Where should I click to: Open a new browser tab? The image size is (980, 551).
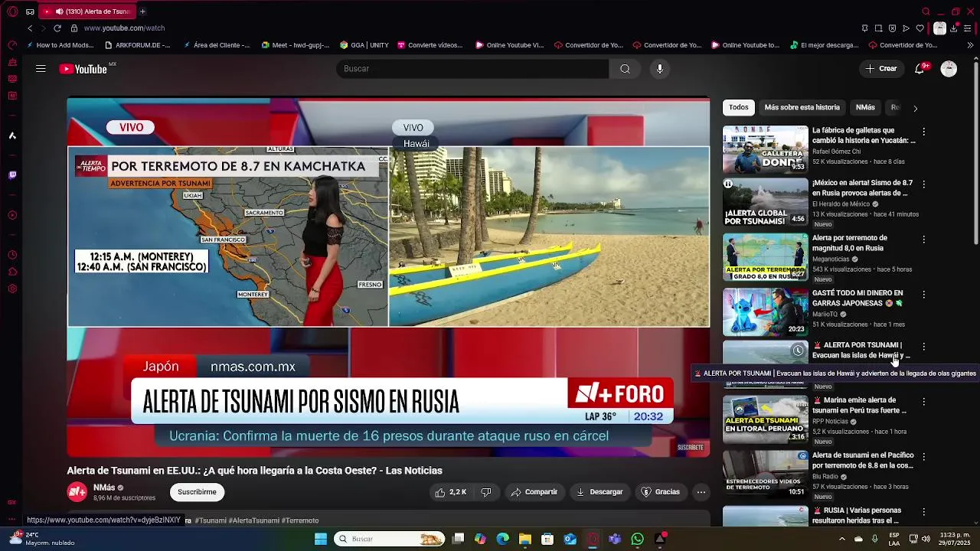click(142, 11)
